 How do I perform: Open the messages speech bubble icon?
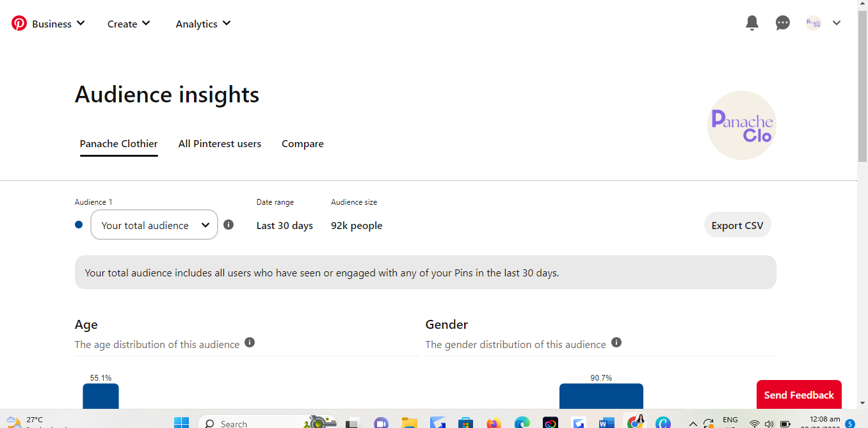(783, 23)
